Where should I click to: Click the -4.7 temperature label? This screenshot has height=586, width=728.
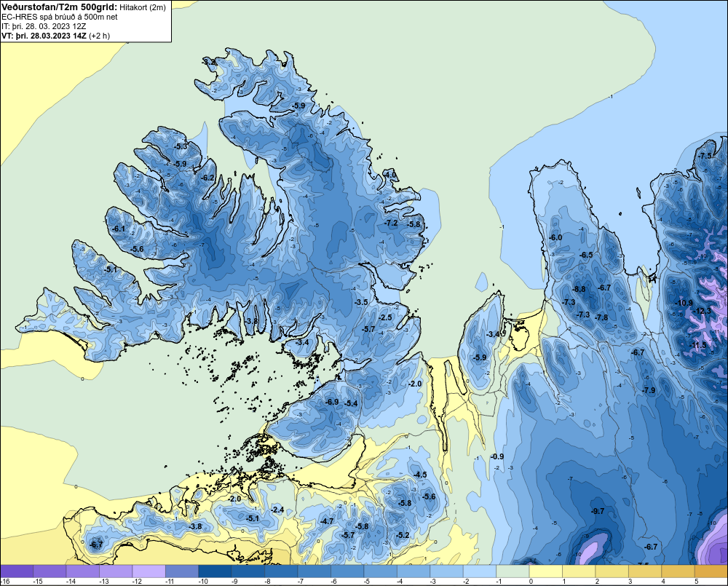(x=327, y=521)
